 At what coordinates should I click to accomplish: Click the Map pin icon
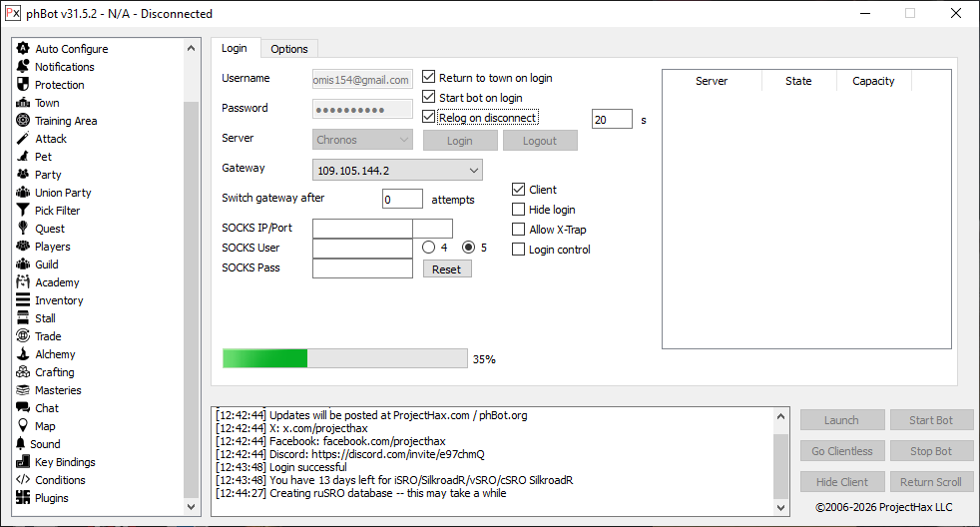(24, 425)
